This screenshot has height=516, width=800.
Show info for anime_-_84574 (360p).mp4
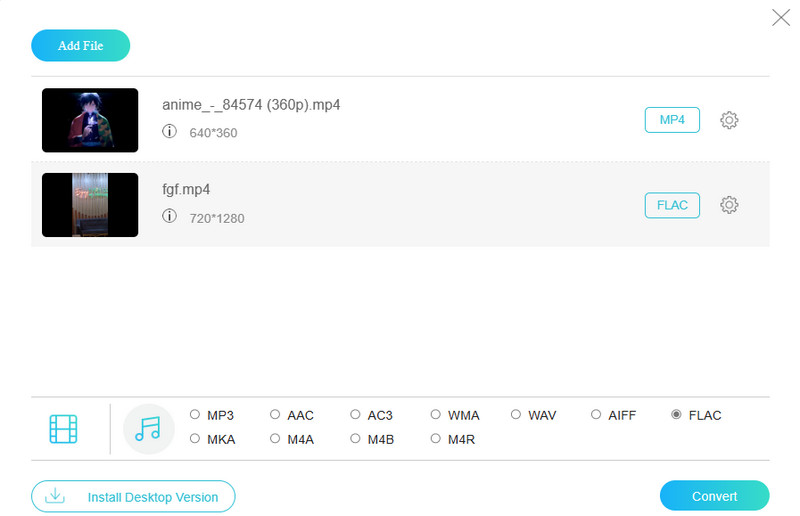[x=169, y=132]
